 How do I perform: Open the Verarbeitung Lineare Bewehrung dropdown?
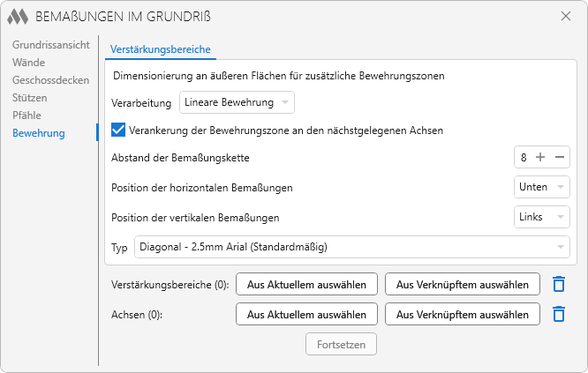[237, 102]
